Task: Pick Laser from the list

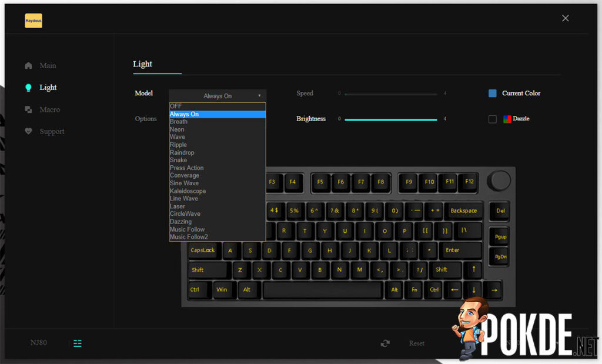Action: (x=218, y=206)
